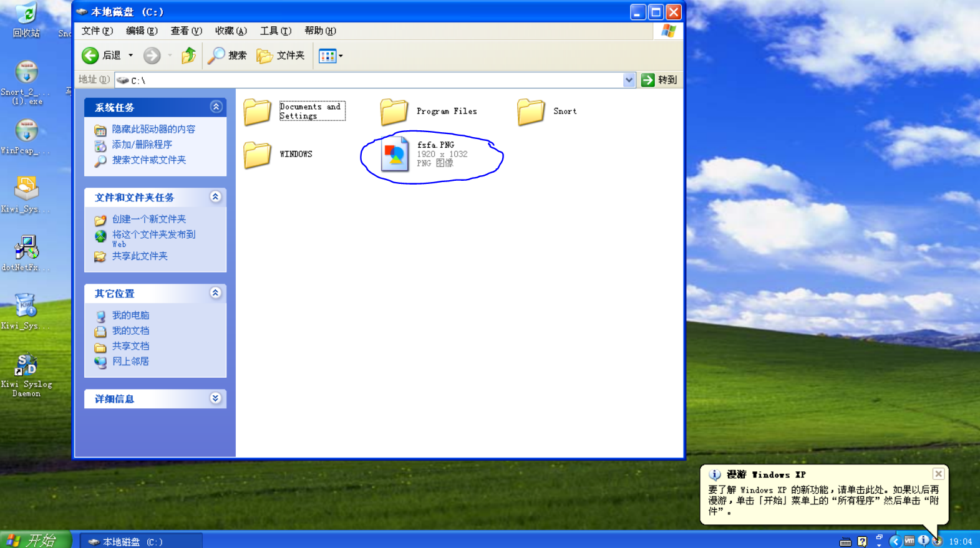Click the 本地磁盘 (C:) taskbar button

point(142,541)
